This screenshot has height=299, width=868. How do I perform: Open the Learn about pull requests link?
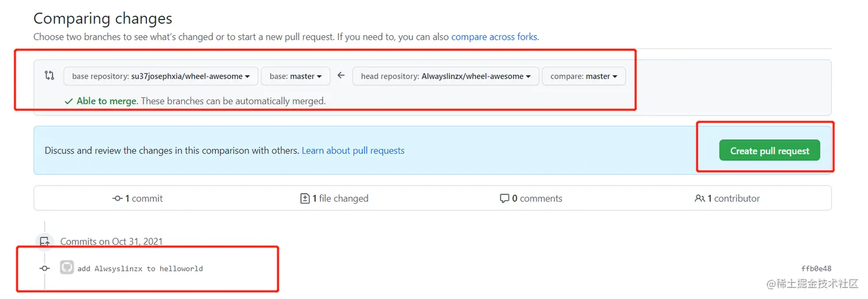pyautogui.click(x=353, y=151)
